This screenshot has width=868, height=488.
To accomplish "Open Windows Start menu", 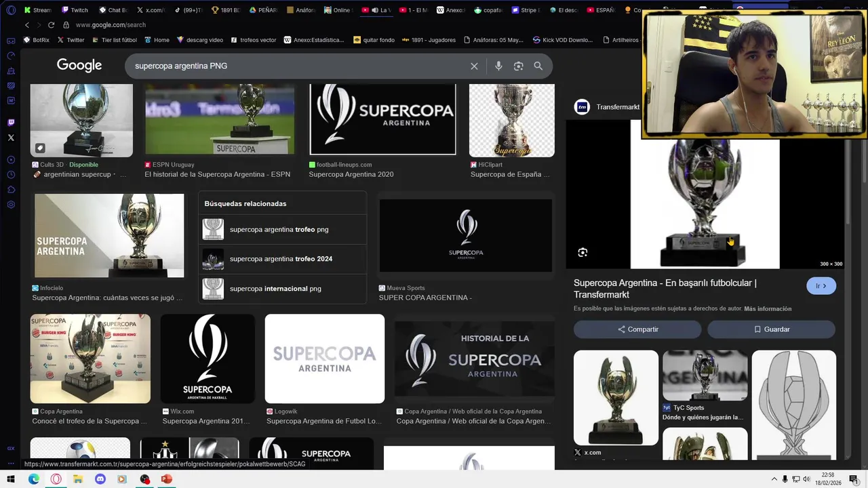I will [x=11, y=479].
